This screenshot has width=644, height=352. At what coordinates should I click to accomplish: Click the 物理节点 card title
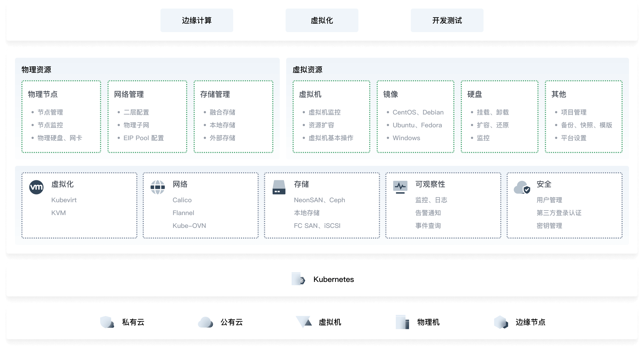tap(43, 94)
